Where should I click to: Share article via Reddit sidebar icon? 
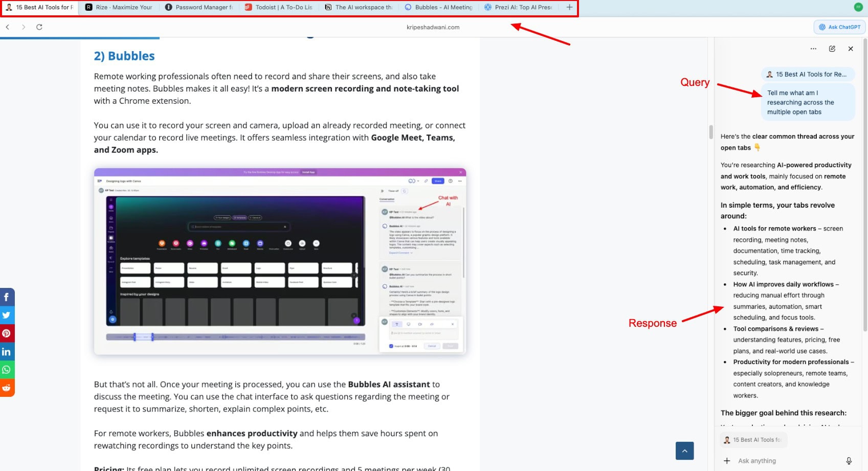[7, 388]
